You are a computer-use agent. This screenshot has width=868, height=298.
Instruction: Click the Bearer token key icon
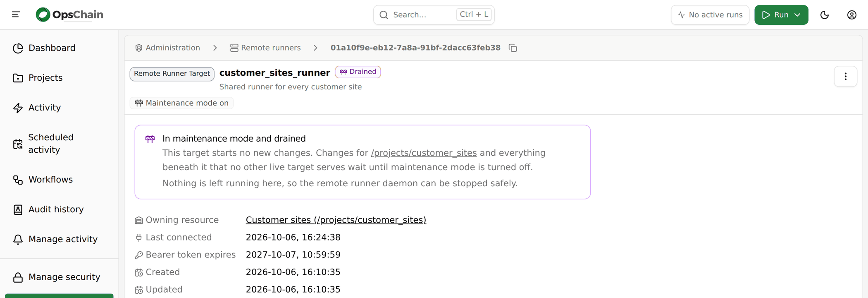[x=139, y=255]
